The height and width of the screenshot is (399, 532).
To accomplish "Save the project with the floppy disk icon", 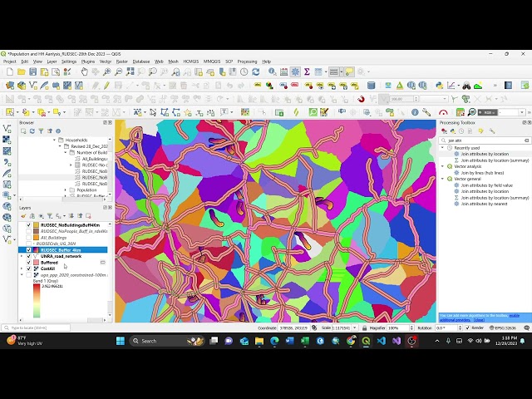I will tap(33, 72).
